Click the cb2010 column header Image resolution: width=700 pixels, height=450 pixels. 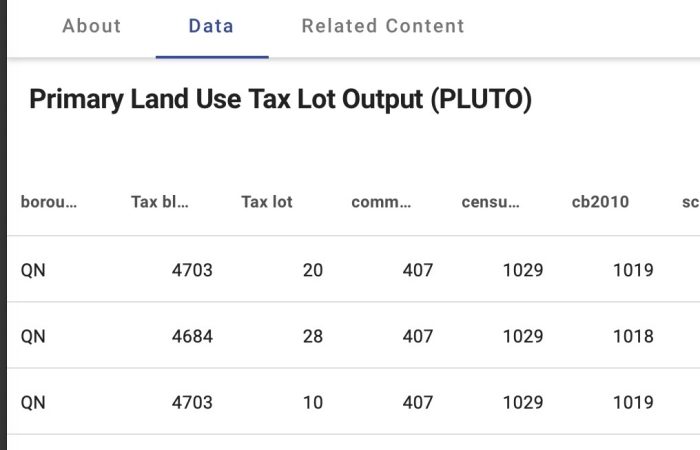[600, 202]
